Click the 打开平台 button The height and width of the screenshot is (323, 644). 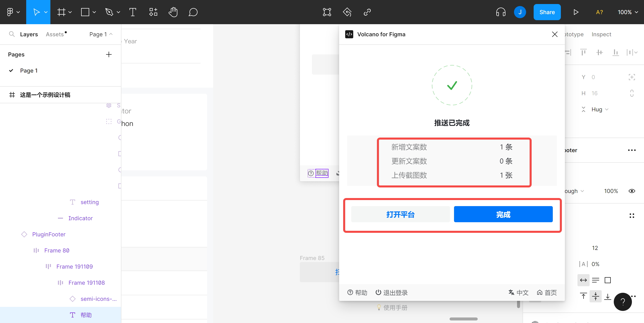pyautogui.click(x=400, y=214)
